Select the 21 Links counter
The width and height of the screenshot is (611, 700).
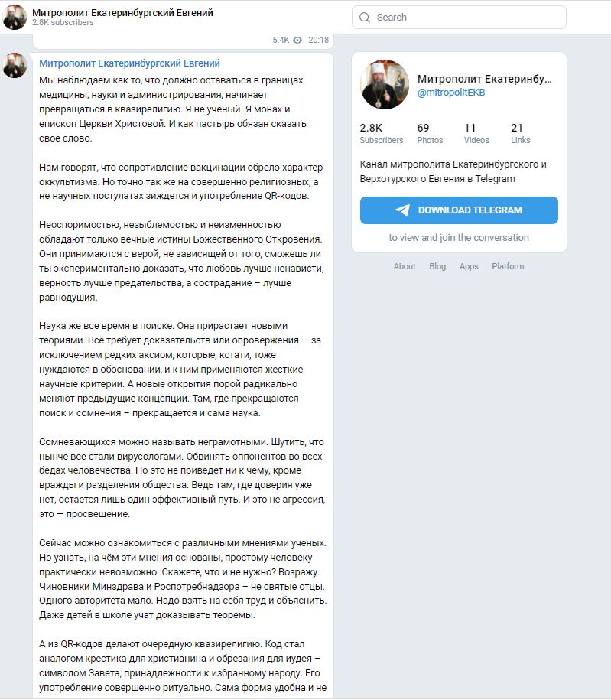[521, 133]
